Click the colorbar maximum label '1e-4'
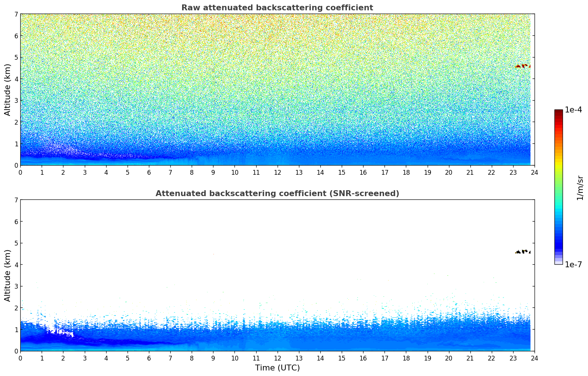Viewport: 588px width, 376px height. pos(574,110)
